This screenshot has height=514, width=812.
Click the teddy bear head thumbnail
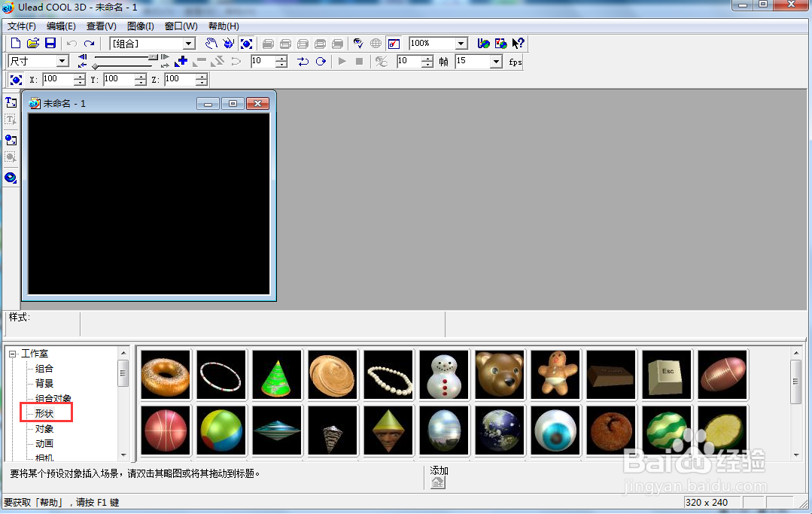[500, 375]
